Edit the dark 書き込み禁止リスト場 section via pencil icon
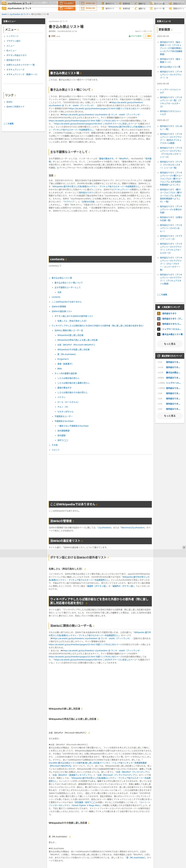Screen dimensions: 186x868 point(81,73)
